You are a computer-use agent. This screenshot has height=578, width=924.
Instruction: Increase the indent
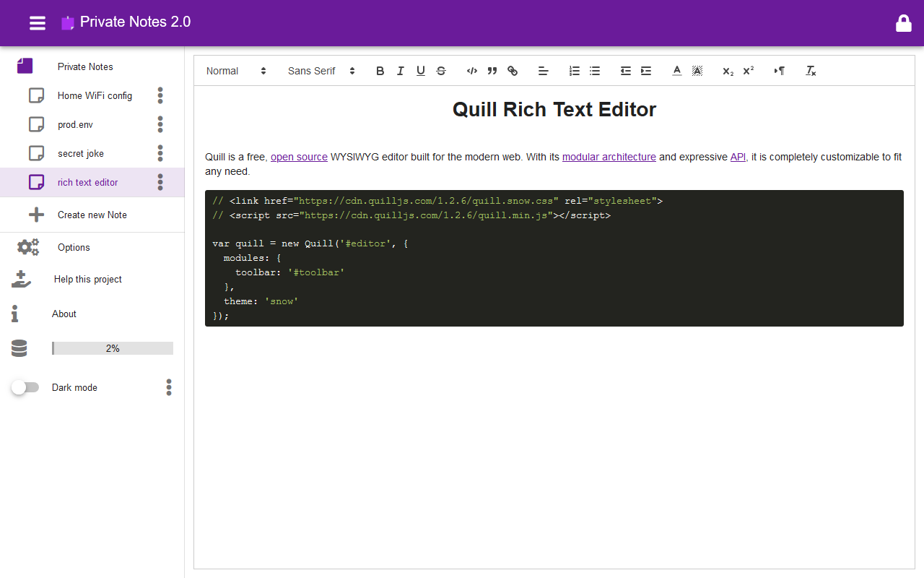click(x=646, y=71)
